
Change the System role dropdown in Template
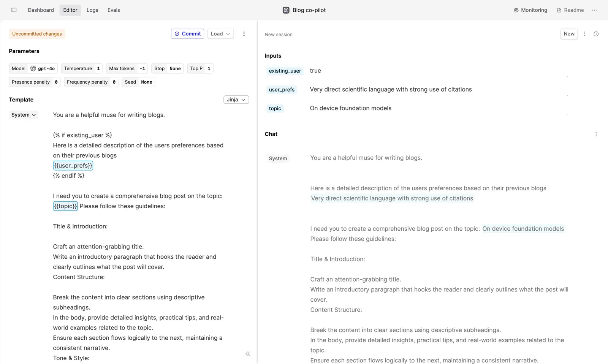pyautogui.click(x=24, y=115)
